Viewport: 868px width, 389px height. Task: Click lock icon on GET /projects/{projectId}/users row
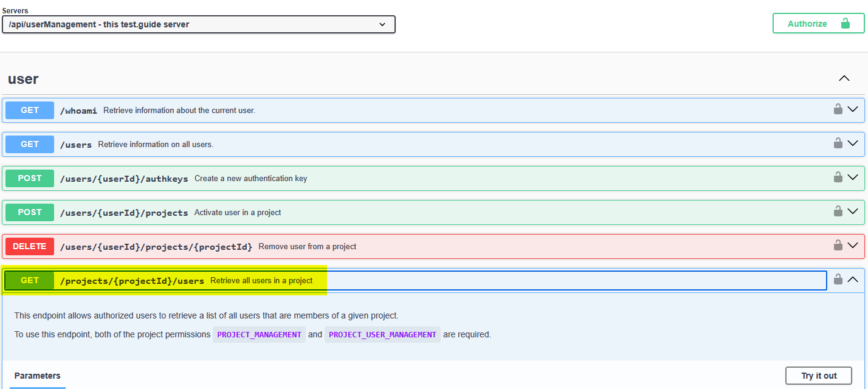[838, 280]
